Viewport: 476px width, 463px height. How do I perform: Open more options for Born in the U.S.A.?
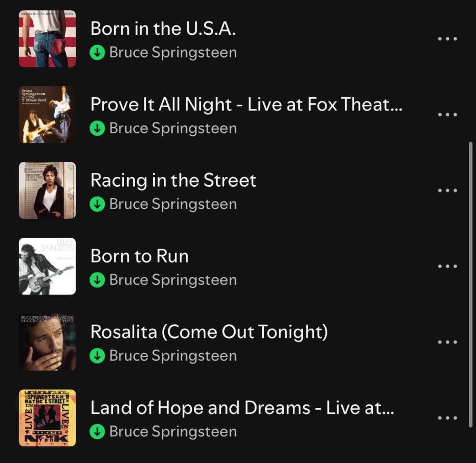pos(447,39)
